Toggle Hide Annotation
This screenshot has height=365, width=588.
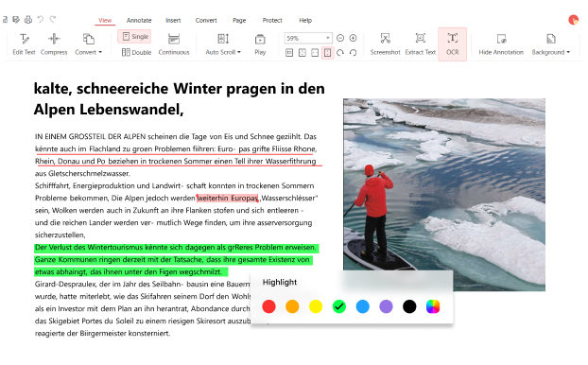pyautogui.click(x=501, y=44)
